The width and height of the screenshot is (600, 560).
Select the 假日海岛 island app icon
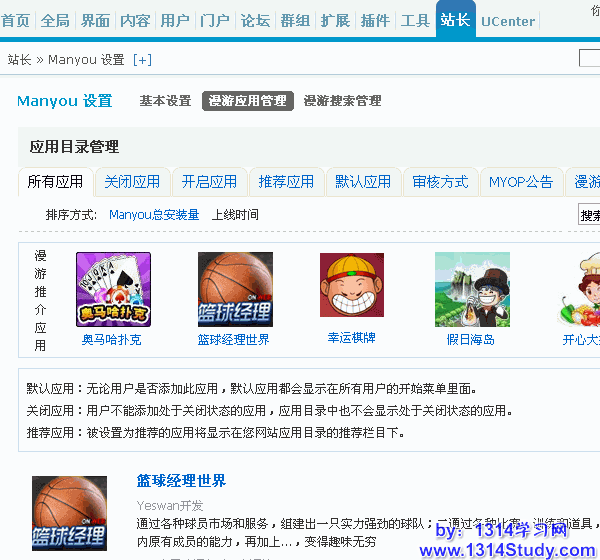click(472, 289)
